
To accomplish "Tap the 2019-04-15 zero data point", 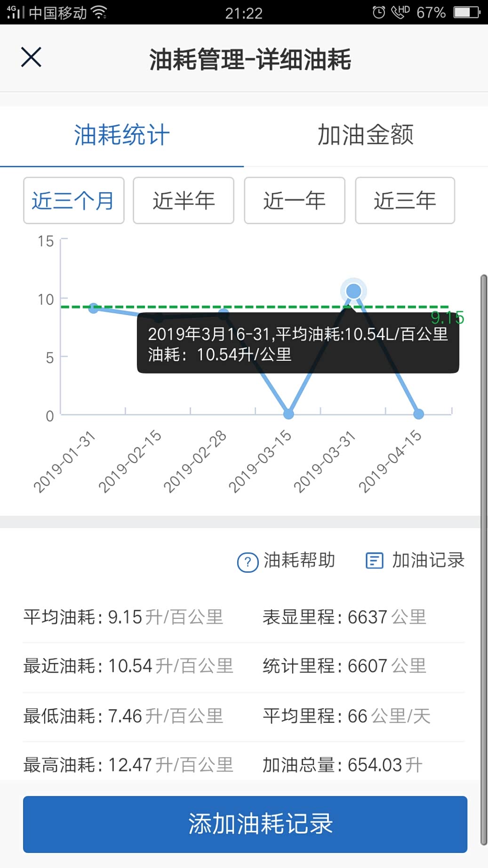I will (x=418, y=414).
